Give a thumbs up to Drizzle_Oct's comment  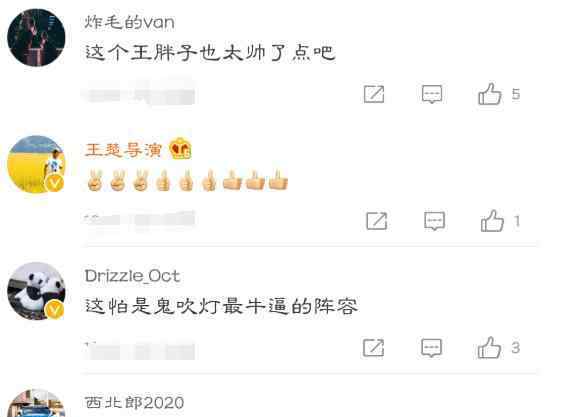pos(489,348)
